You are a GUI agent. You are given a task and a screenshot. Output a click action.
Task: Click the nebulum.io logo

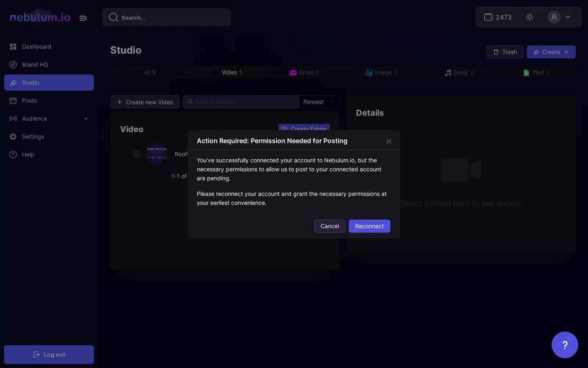click(40, 17)
